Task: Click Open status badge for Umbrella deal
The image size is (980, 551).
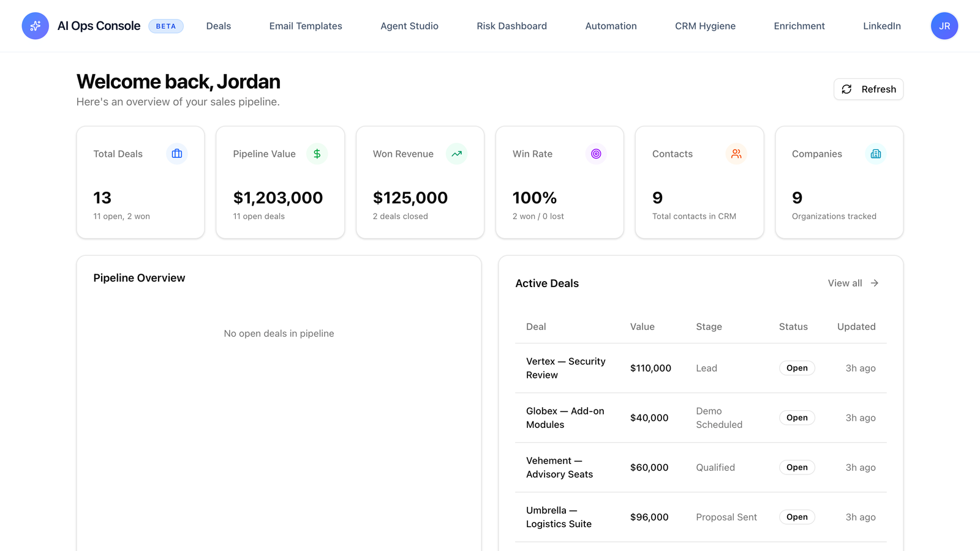Action: (797, 517)
